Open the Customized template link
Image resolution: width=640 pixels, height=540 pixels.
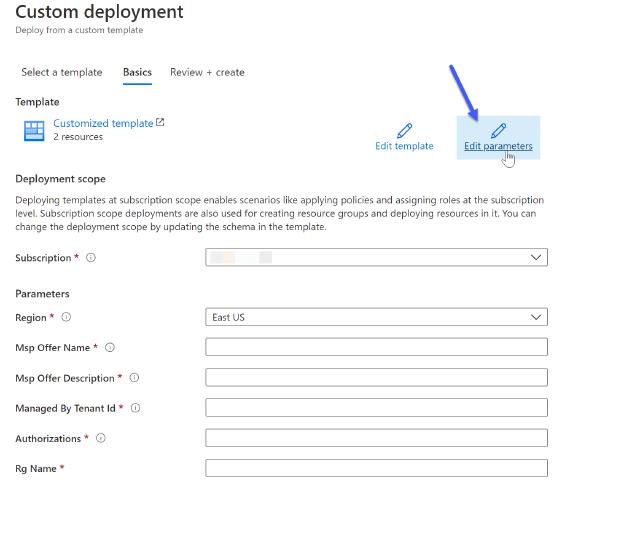pos(103,123)
